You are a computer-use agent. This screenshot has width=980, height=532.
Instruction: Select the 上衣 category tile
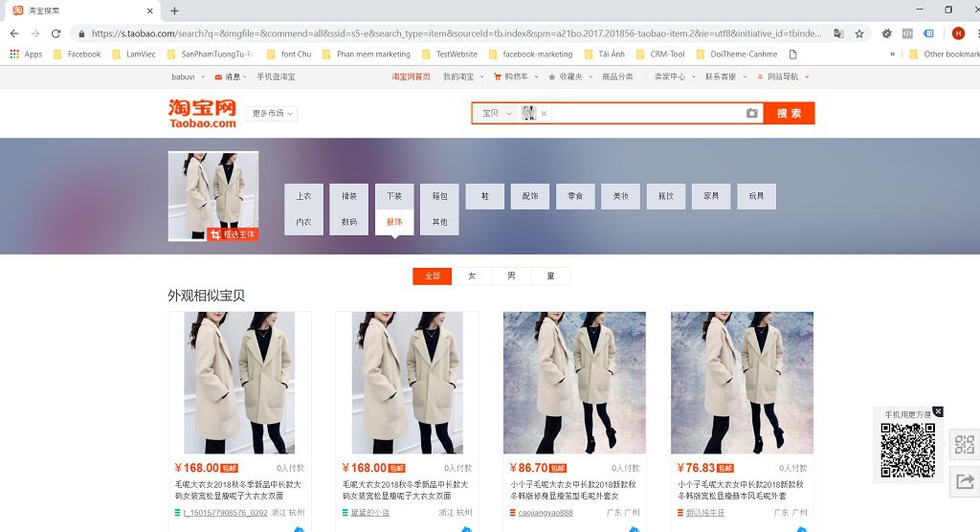[x=303, y=196]
